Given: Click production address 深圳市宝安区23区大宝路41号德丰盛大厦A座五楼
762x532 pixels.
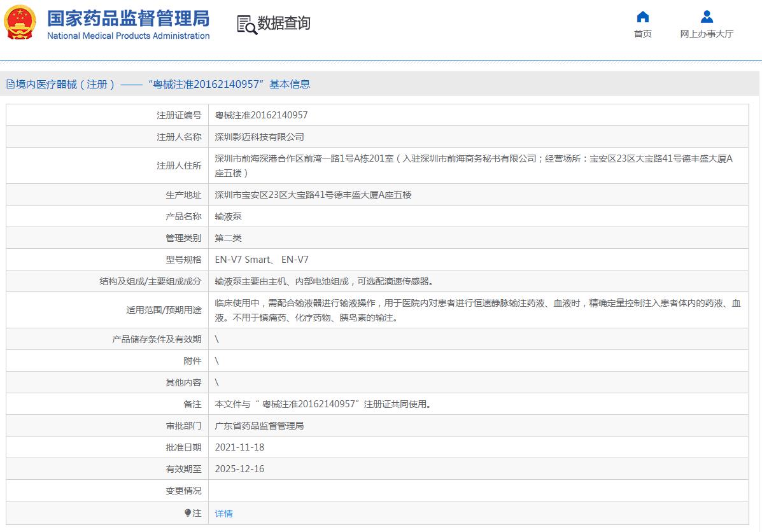Looking at the screenshot, I should (x=313, y=195).
